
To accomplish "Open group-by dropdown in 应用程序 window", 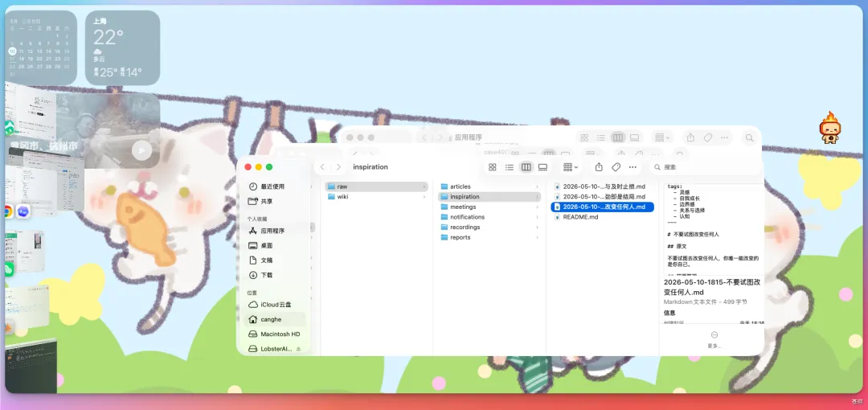I will click(x=662, y=137).
